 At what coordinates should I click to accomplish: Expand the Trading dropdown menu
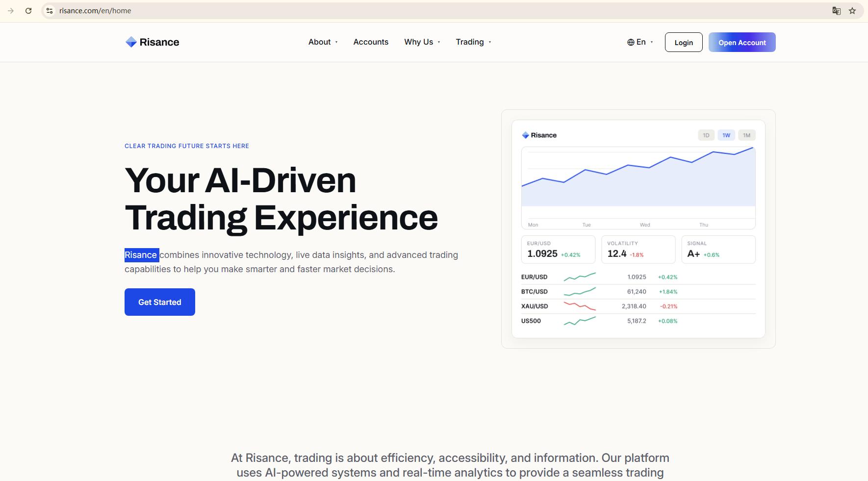474,42
